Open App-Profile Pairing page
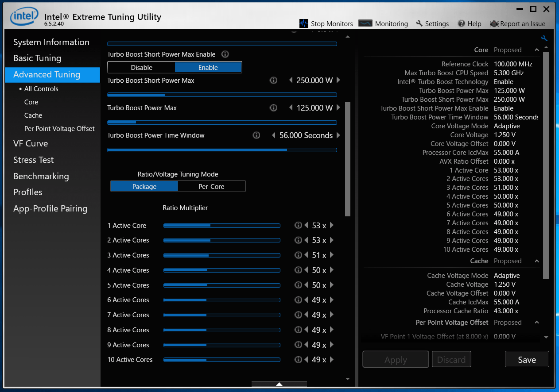The height and width of the screenshot is (392, 559). [x=50, y=208]
